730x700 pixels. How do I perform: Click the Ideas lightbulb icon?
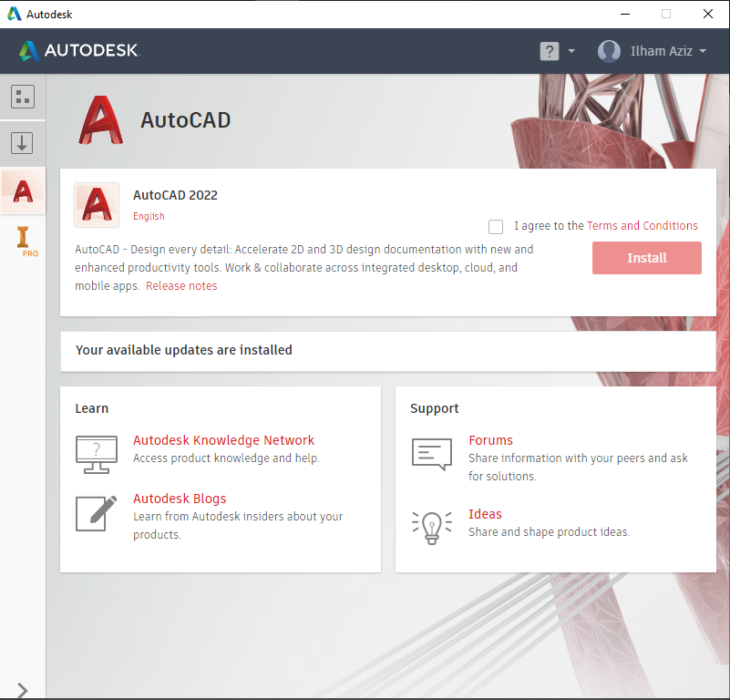coord(432,528)
